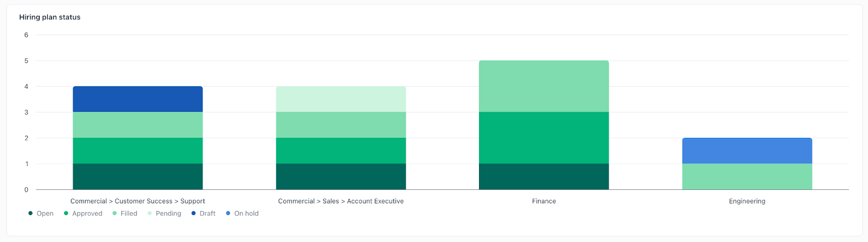This screenshot has height=242, width=868.
Task: Select Pending segment in Account Executive bar
Action: point(341,99)
